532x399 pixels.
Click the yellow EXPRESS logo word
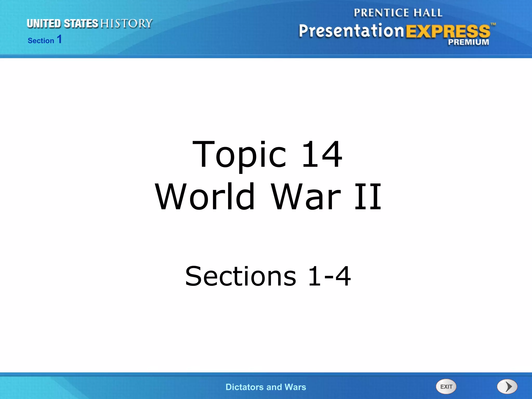click(x=448, y=32)
